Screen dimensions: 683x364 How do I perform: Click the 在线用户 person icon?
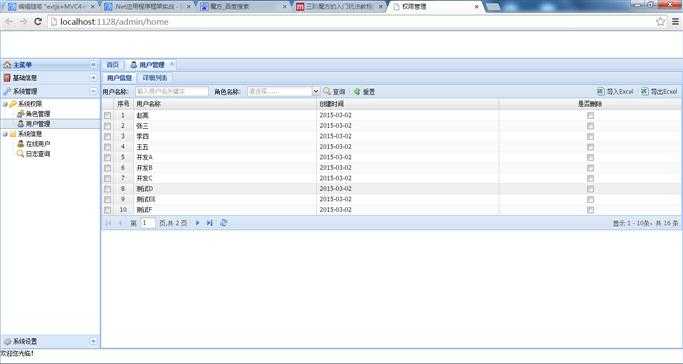point(20,144)
